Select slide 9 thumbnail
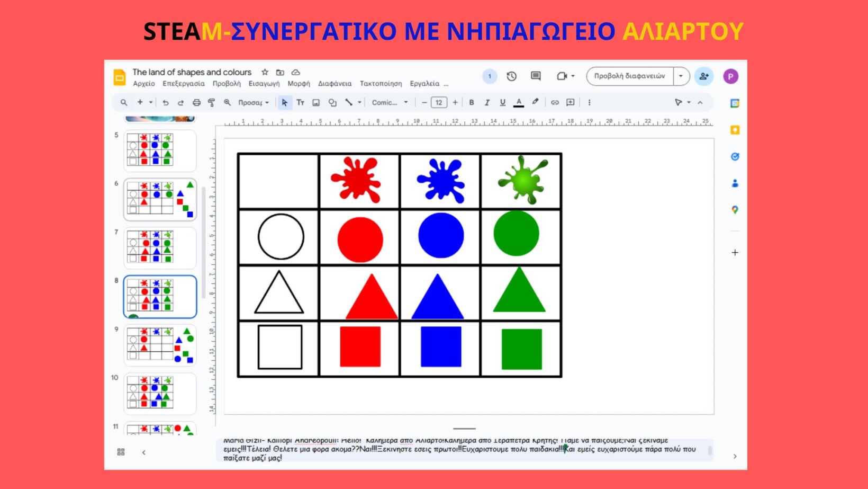 [160, 345]
